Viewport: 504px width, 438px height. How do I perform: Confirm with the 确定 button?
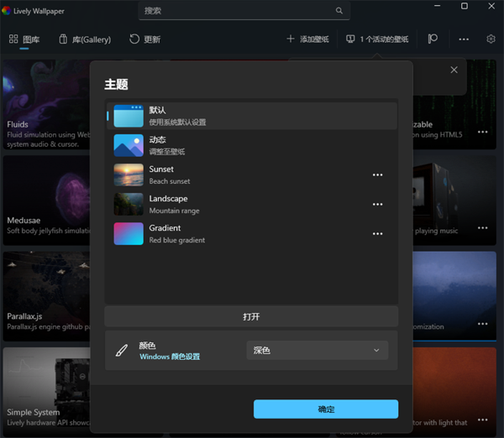(326, 409)
